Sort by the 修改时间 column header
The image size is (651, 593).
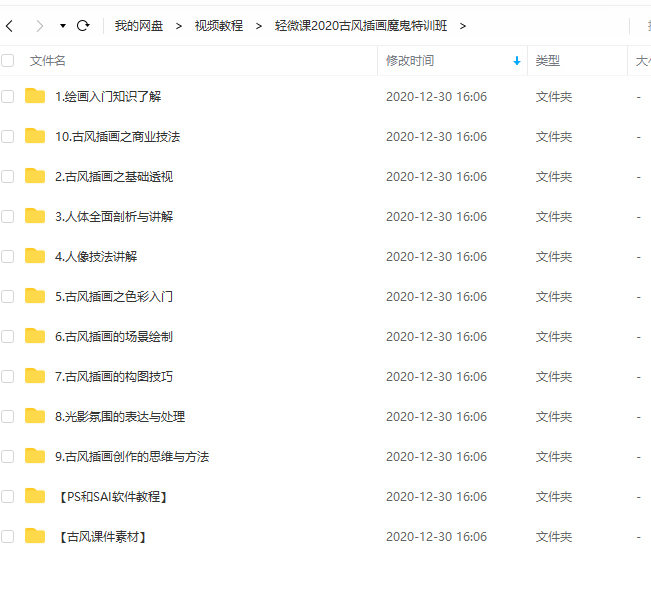click(x=410, y=61)
